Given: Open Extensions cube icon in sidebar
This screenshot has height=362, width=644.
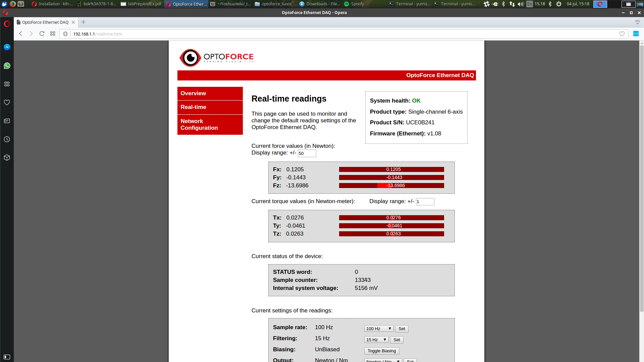Looking at the screenshot, I should 7,158.
